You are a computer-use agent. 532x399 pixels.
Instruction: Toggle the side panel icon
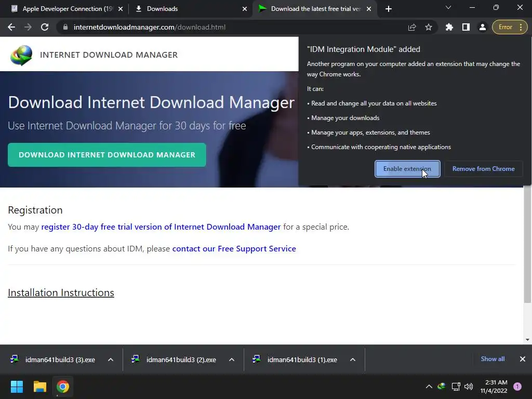[466, 27]
